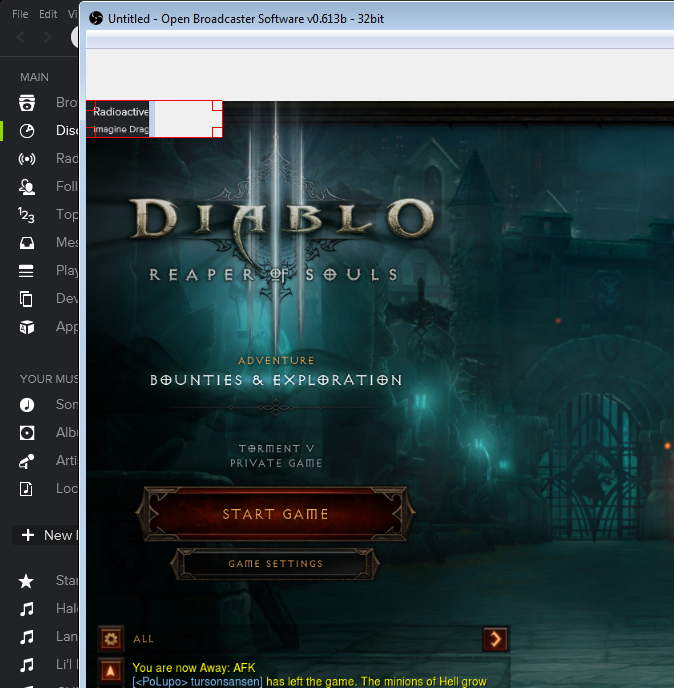674x688 pixels.
Task: Click 'PRIVATE GAME' text
Action: [276, 463]
